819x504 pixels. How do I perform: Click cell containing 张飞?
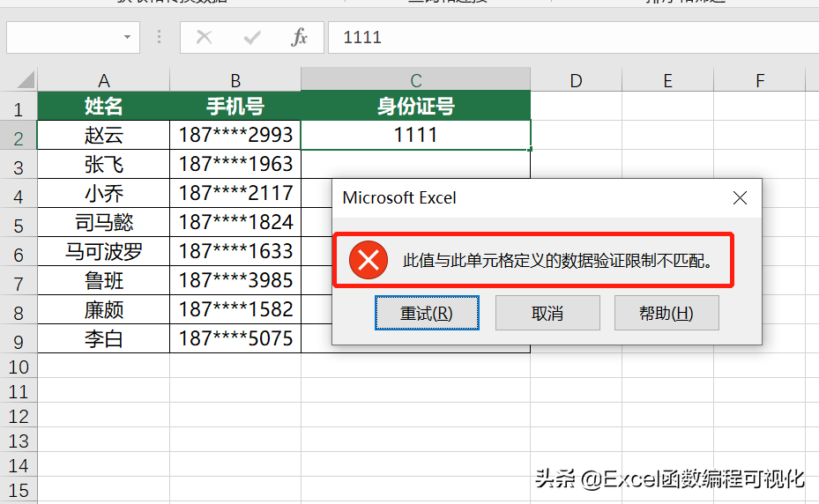tap(103, 165)
